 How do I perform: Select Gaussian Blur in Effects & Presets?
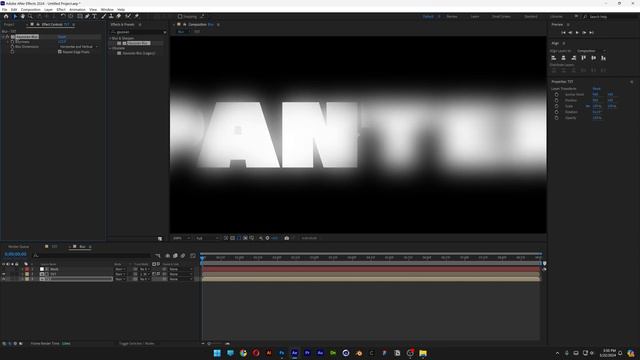138,43
